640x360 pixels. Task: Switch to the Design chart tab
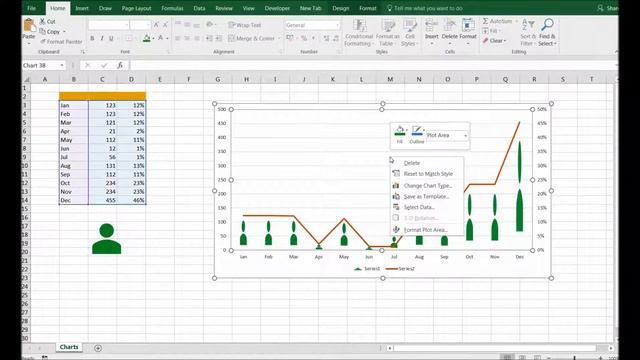tap(341, 8)
